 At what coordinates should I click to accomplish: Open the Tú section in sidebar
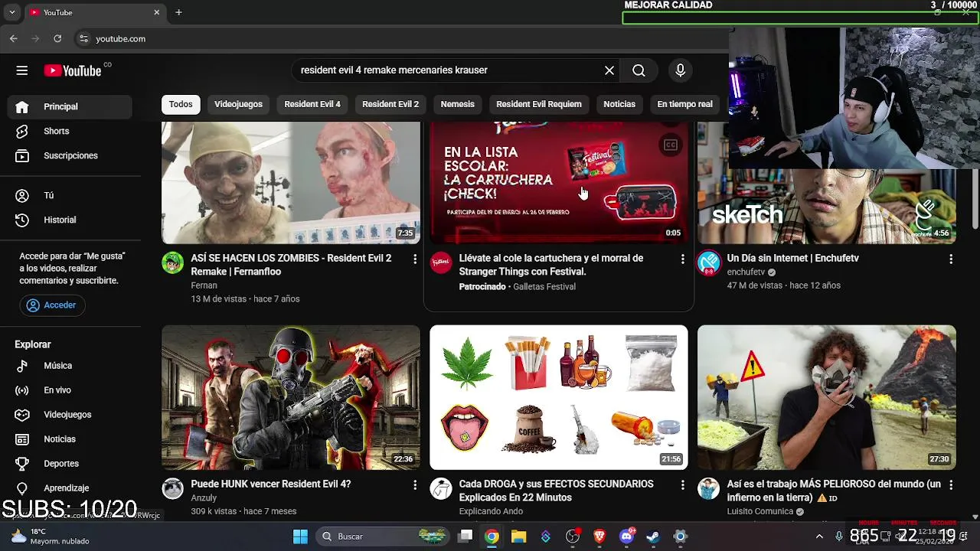coord(70,195)
